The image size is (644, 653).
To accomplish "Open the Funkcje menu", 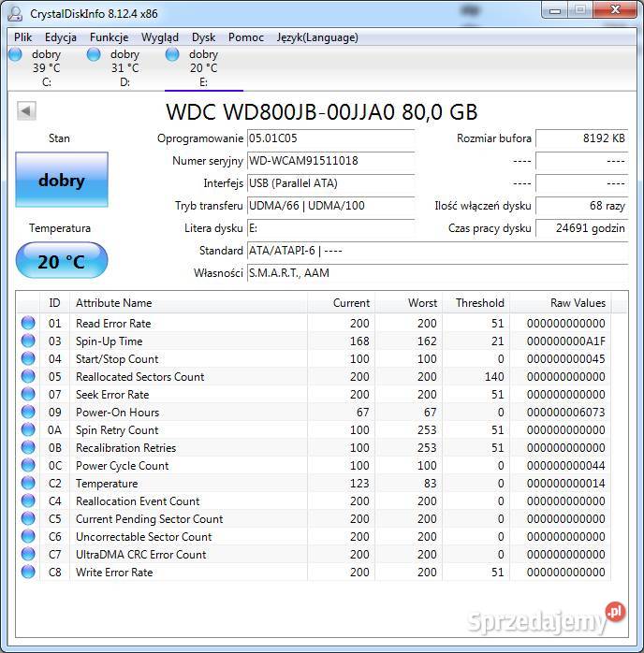I will coord(109,37).
